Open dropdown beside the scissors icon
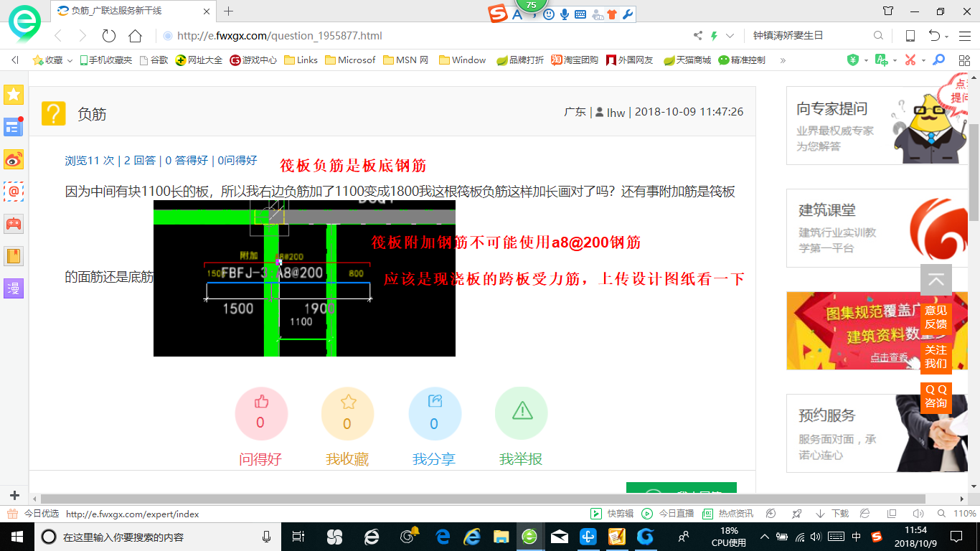980x551 pixels. [923, 60]
